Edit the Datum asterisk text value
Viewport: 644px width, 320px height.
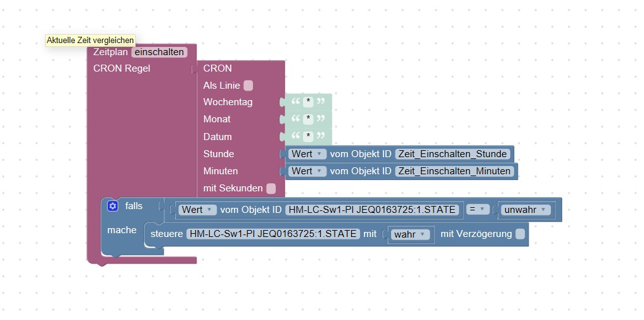point(308,136)
